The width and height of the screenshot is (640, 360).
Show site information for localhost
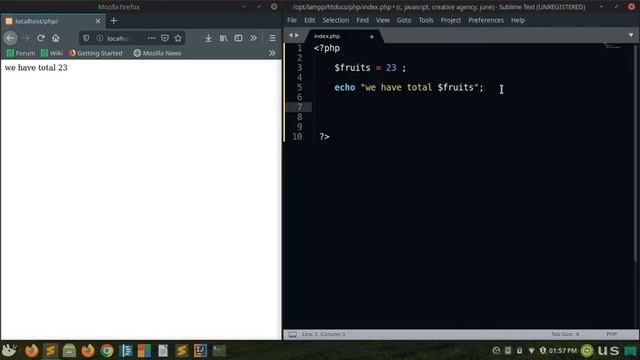[x=100, y=38]
